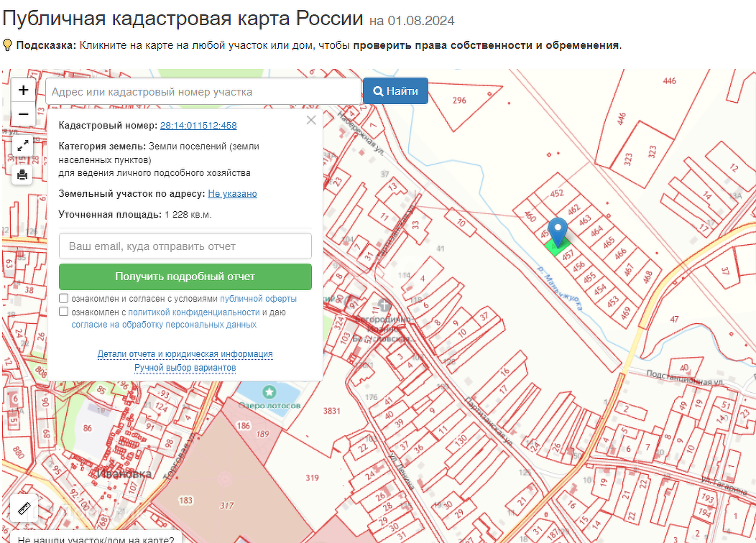Toggle fullscreen map view
The height and width of the screenshot is (543, 756).
click(22, 147)
